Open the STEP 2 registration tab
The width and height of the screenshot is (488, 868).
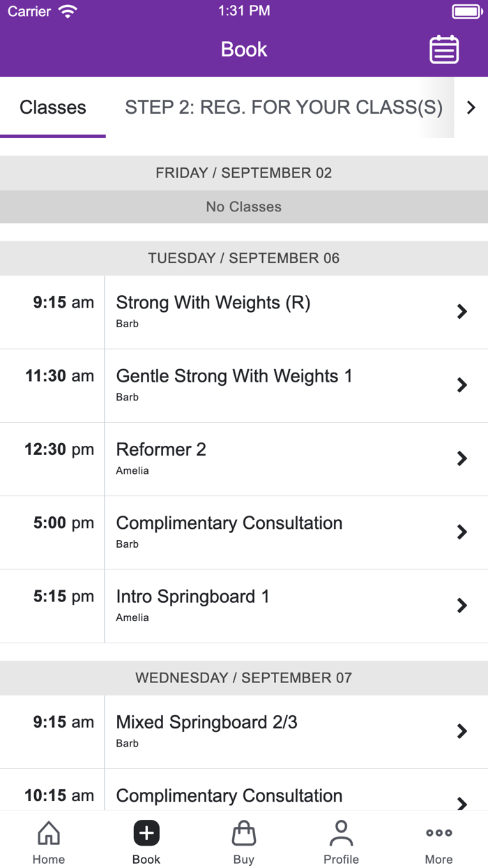283,107
